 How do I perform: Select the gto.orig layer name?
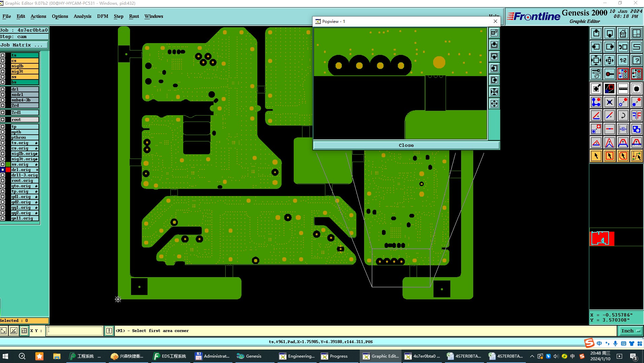coord(25,186)
